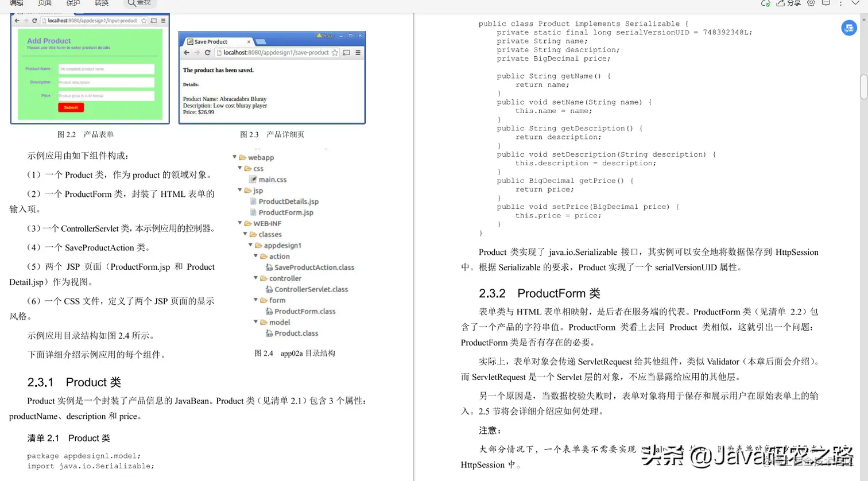The height and width of the screenshot is (481, 868).
Task: Open the settings gear icon
Action: click(x=811, y=3)
